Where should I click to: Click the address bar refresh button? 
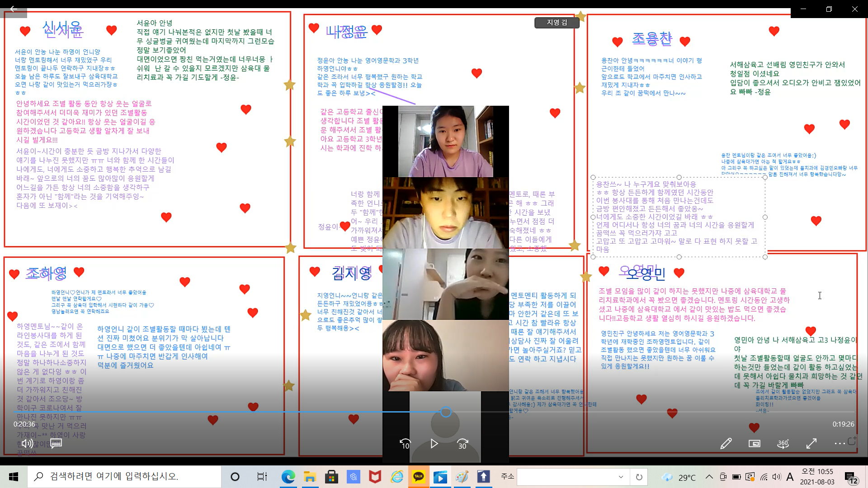point(639,477)
